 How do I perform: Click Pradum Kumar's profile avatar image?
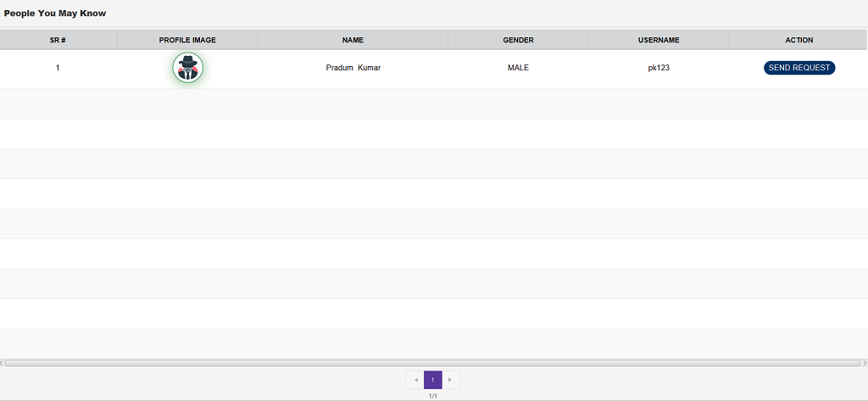click(x=187, y=68)
